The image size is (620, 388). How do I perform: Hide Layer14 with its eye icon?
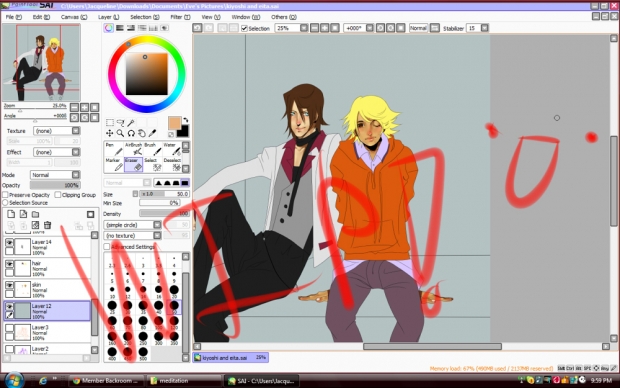[9, 242]
